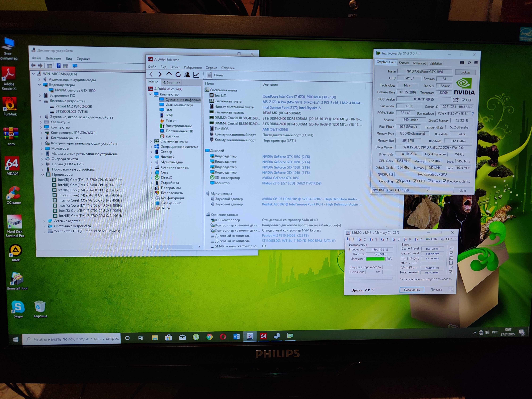Click the AIDA64 tree horizontal scrollbar
This screenshot has width=532, height=399.
[x=173, y=247]
